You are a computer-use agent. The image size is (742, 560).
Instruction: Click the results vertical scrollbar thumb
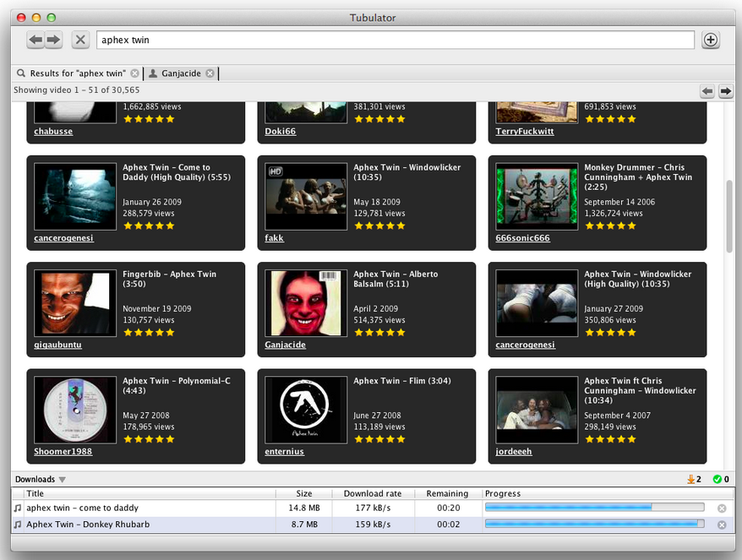pyautogui.click(x=729, y=215)
